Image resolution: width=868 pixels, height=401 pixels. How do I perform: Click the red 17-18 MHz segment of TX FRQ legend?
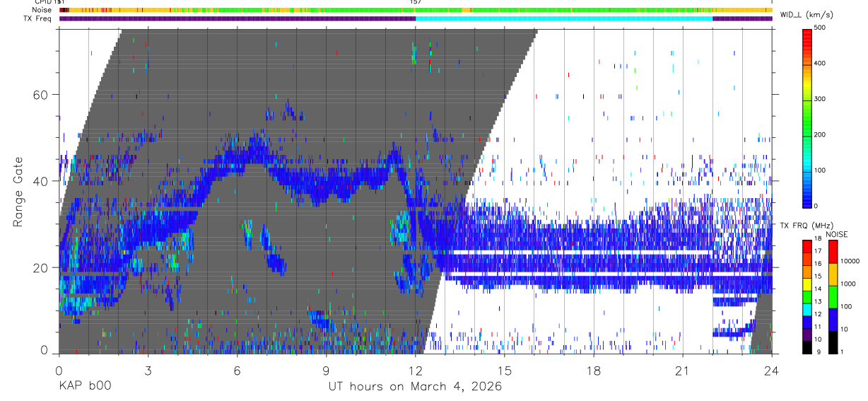pyautogui.click(x=808, y=246)
